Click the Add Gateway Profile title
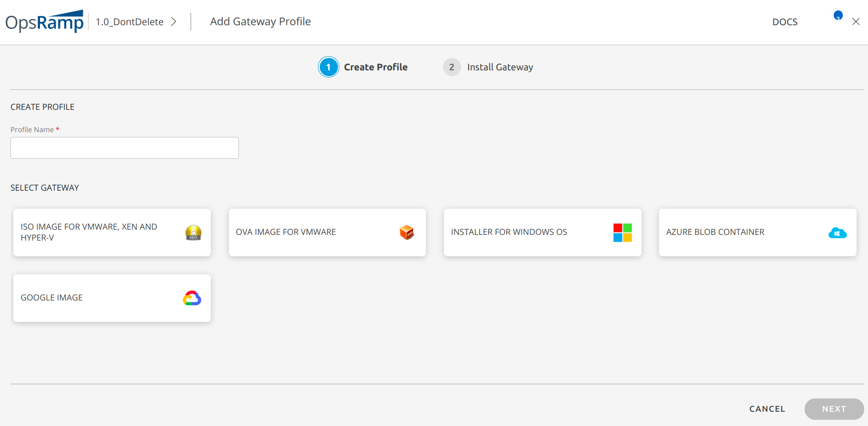Viewport: 868px width, 426px height. tap(260, 21)
